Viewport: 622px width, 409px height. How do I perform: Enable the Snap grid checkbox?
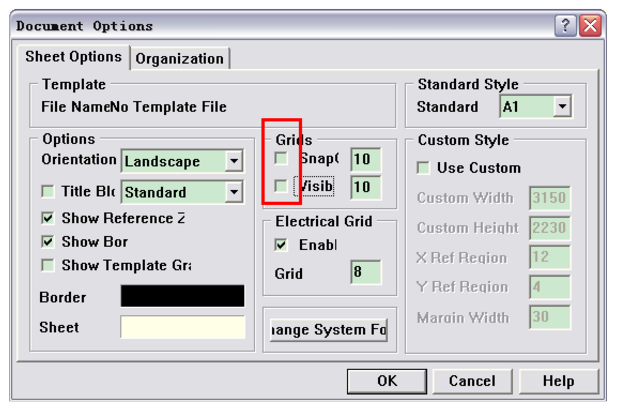[x=282, y=159]
